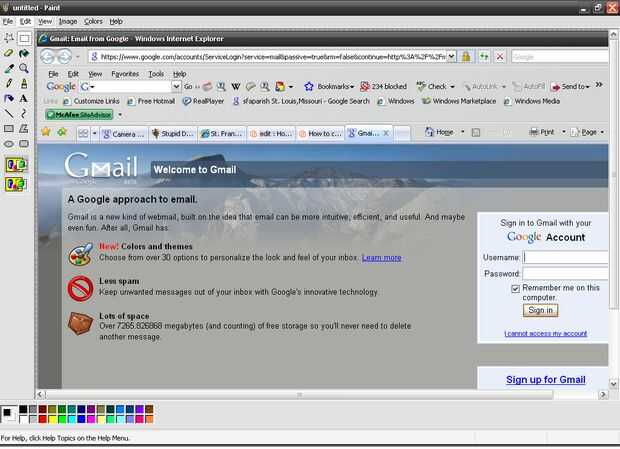
Task: Select the Pick Color eyedropper tool
Action: point(9,68)
